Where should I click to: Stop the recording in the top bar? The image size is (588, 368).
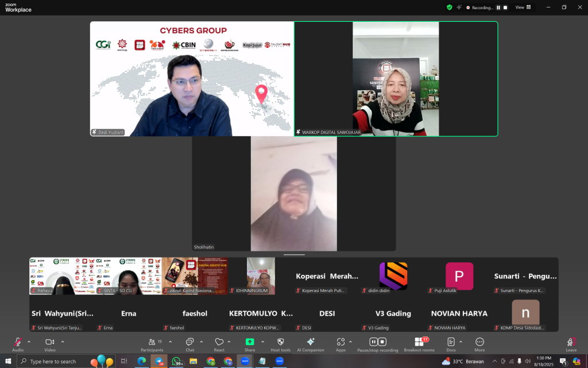[x=505, y=7]
